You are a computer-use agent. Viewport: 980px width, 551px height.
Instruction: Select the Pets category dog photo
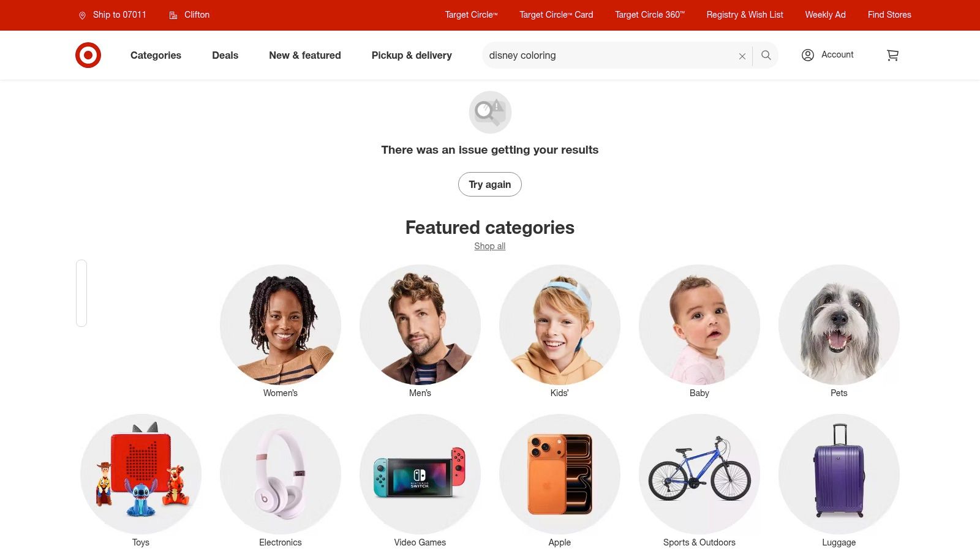pos(839,325)
